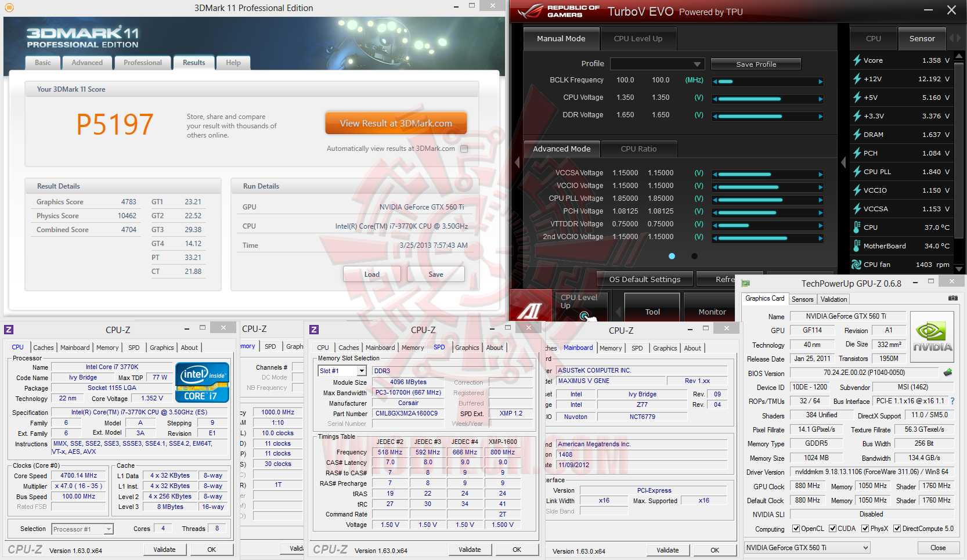This screenshot has height=560, width=967.
Task: Open the GPU-Z graphics card selector dropdown
Action: click(807, 548)
